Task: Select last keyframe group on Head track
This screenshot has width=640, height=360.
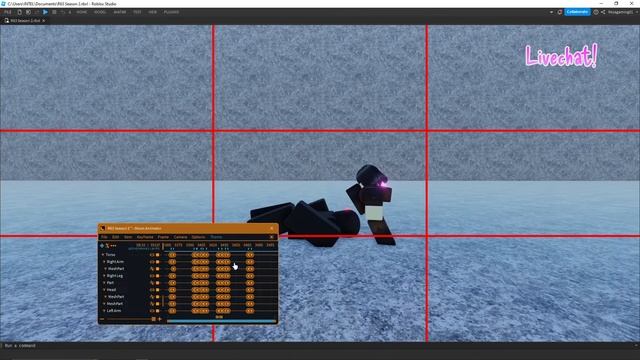Action: pos(250,289)
